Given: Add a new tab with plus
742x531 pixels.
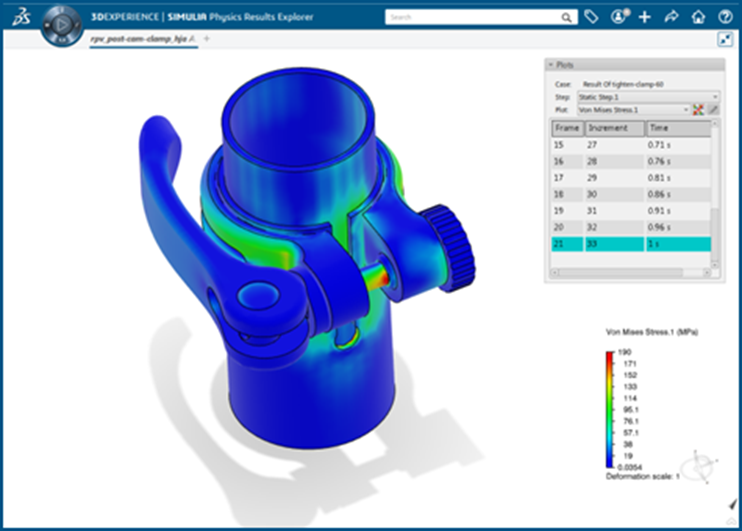Looking at the screenshot, I should pyautogui.click(x=207, y=39).
